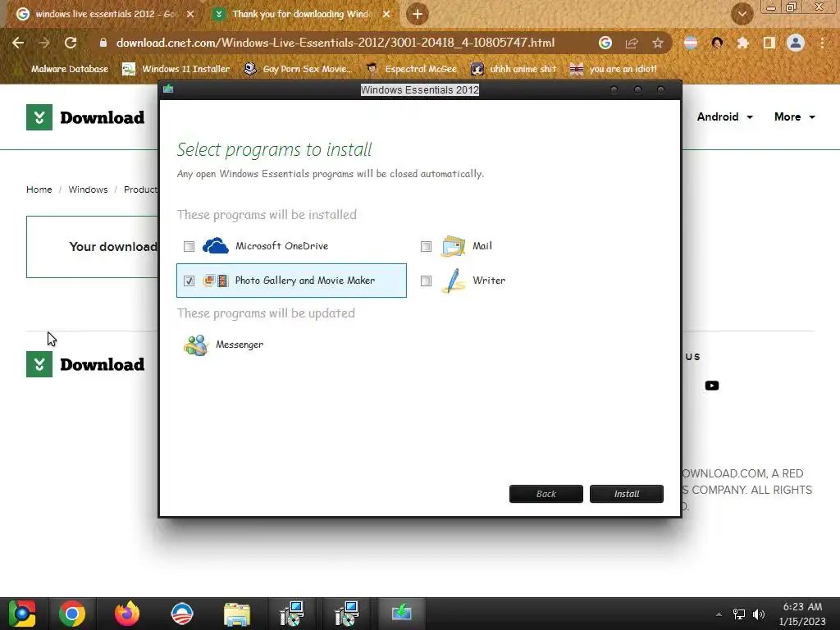
Task: Open the YouTube icon in footer
Action: pos(711,386)
